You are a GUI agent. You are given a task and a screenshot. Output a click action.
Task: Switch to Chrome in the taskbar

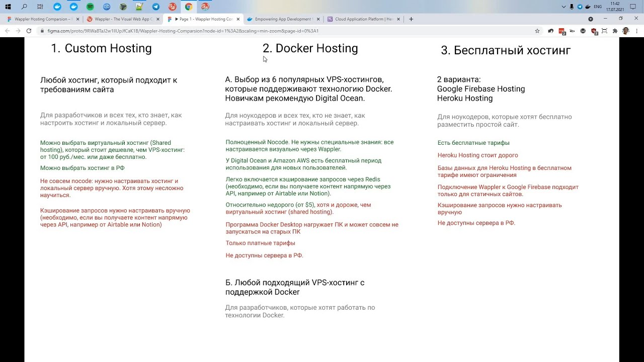[189, 7]
